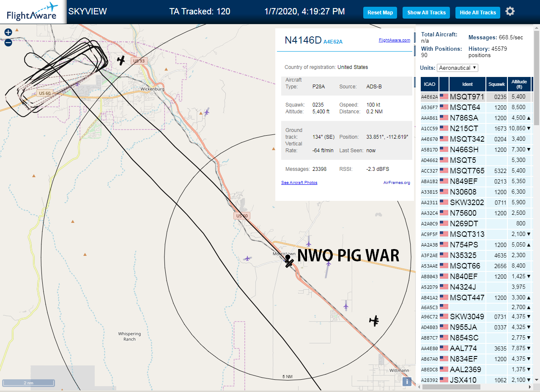Click the scale bar on the map
540x392 pixels.
(28, 383)
